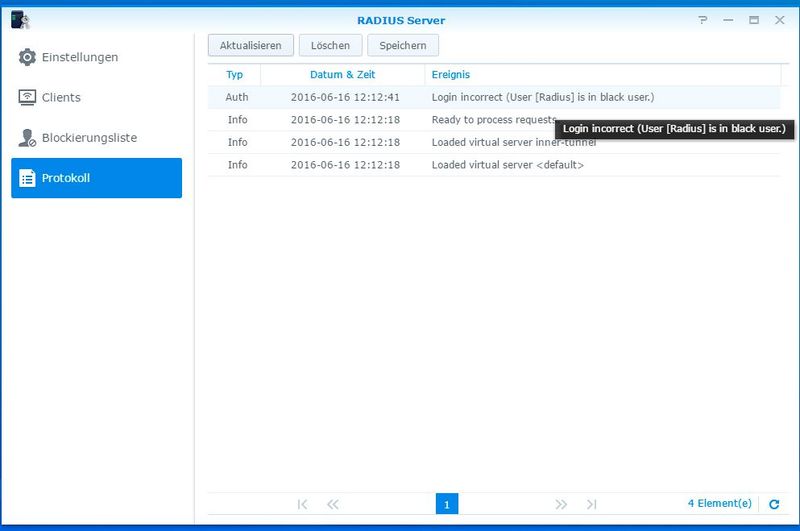
Task: Close the RADIUS Server window
Action: 780,20
